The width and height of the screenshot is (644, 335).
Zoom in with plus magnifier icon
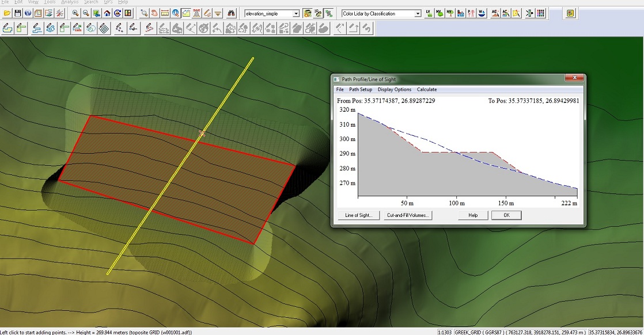(75, 13)
